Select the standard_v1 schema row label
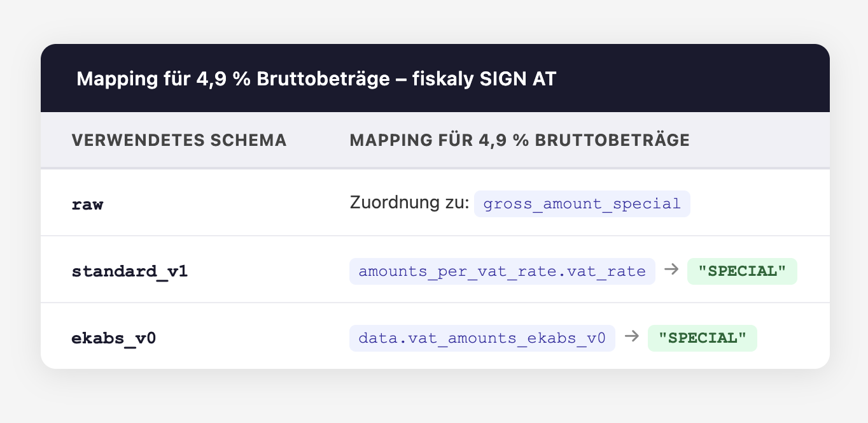This screenshot has width=868, height=423. click(x=130, y=271)
